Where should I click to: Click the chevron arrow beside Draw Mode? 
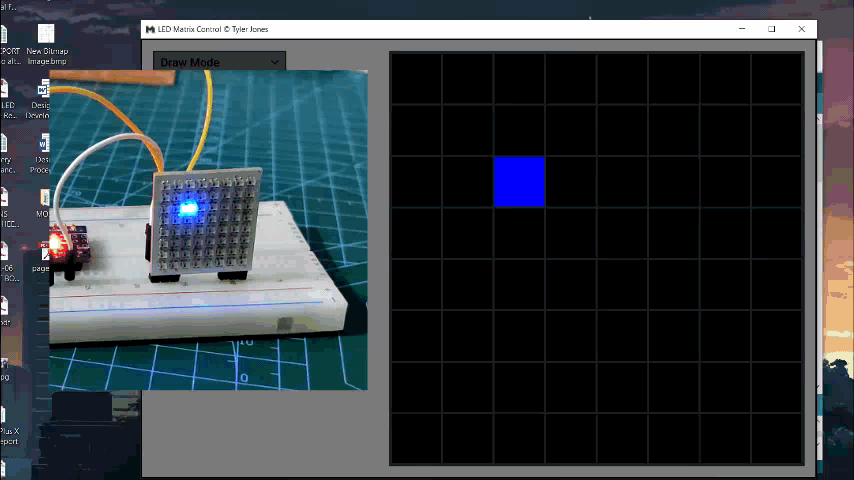coord(275,62)
